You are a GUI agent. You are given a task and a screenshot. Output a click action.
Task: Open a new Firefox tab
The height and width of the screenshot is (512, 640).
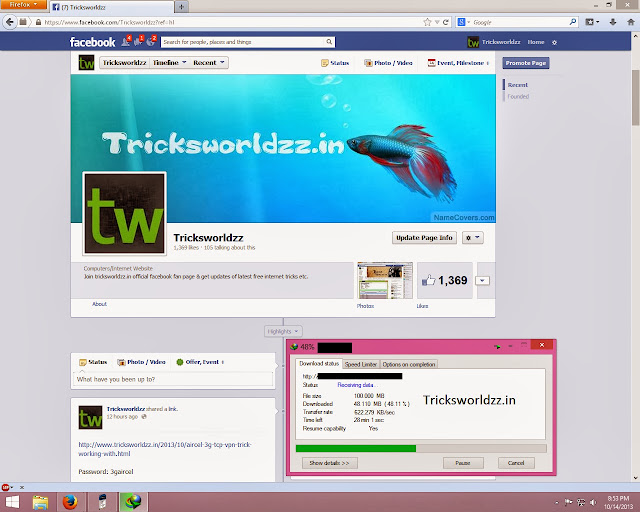(x=181, y=7)
